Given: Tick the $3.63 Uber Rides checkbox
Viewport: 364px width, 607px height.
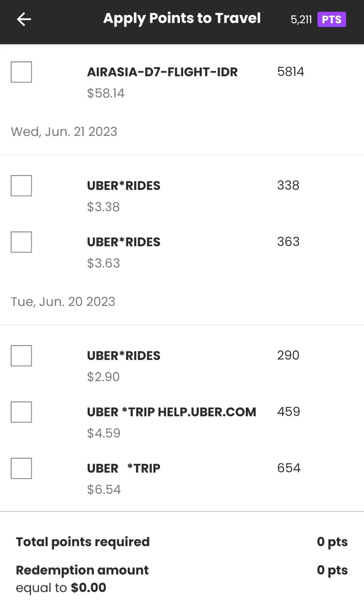Looking at the screenshot, I should pyautogui.click(x=21, y=242).
